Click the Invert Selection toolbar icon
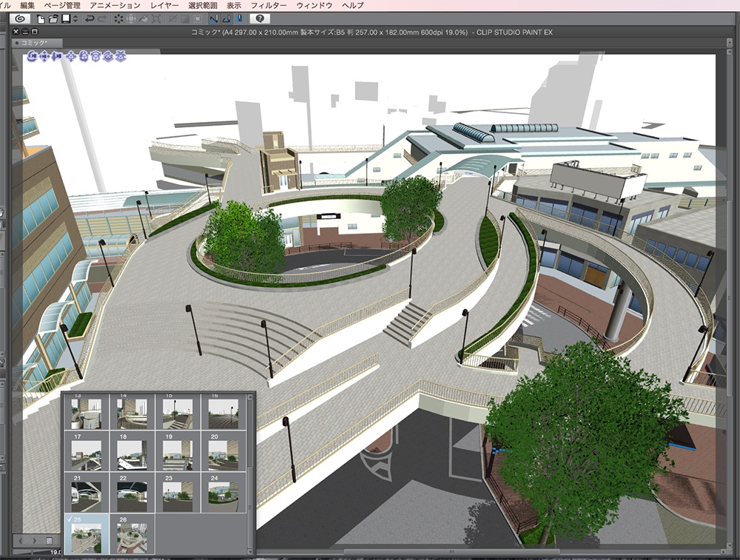 [x=185, y=19]
